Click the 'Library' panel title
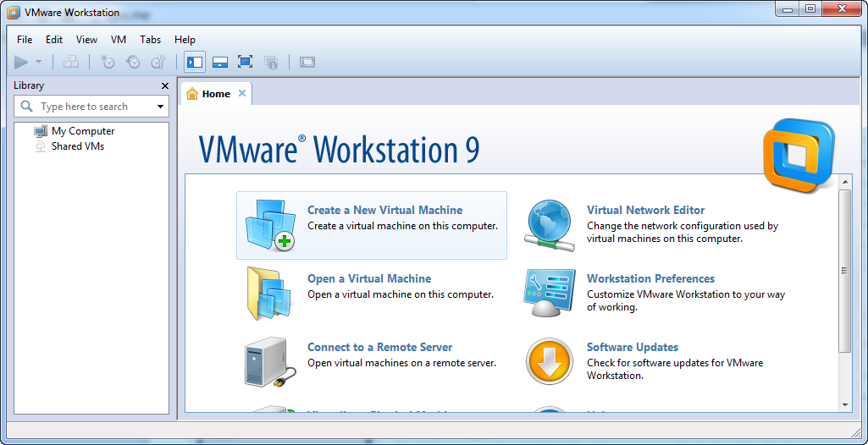 [x=29, y=85]
